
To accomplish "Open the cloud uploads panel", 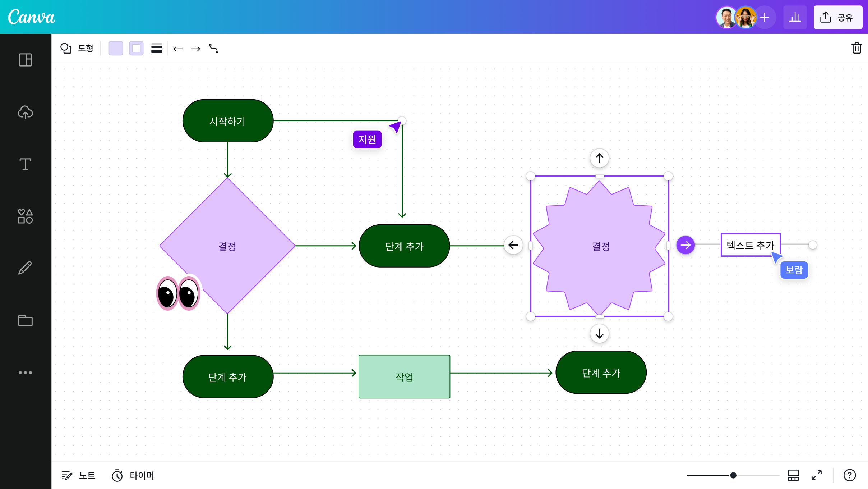I will point(25,112).
